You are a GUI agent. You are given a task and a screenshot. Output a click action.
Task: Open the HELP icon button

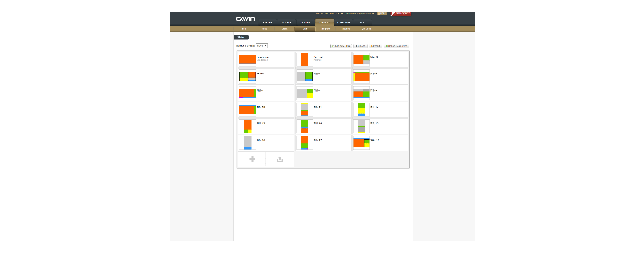point(382,14)
